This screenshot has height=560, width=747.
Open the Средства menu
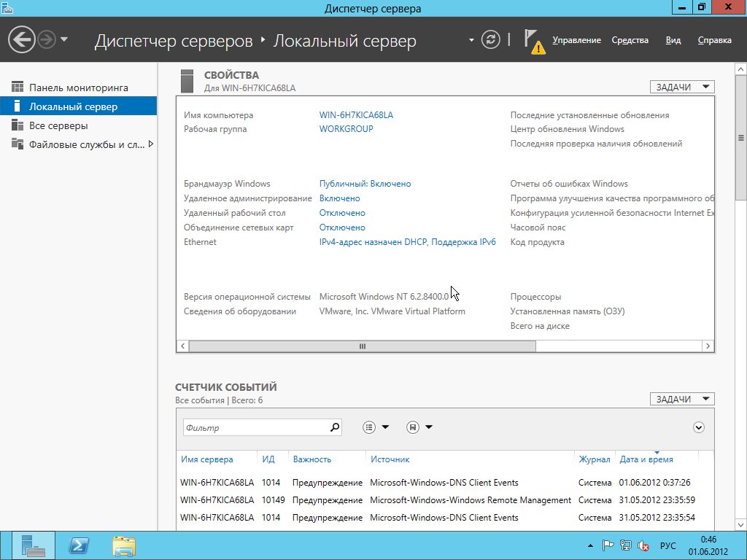pos(630,41)
